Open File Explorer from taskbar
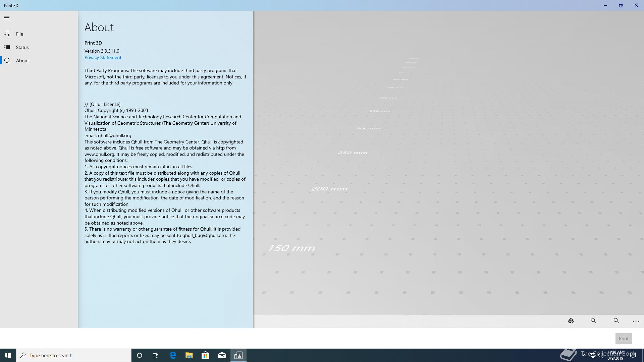The height and width of the screenshot is (362, 644). tap(189, 355)
